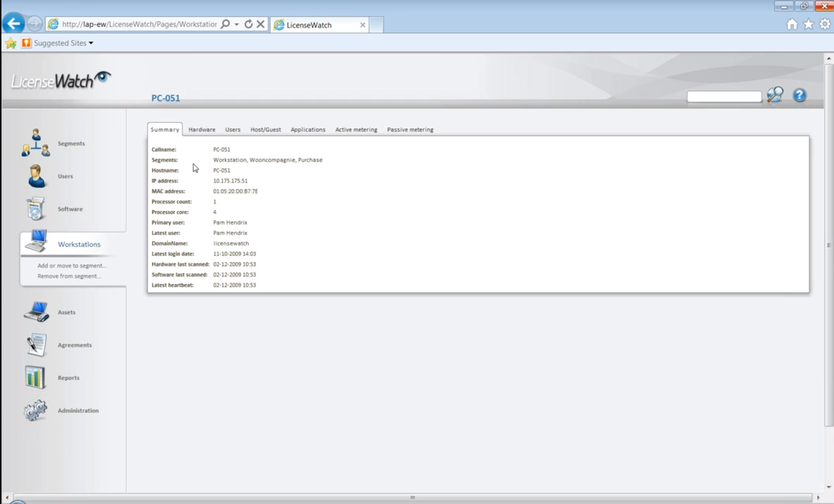Viewport: 834px width, 504px height.
Task: Open browser Favorites star icon
Action: coord(808,24)
